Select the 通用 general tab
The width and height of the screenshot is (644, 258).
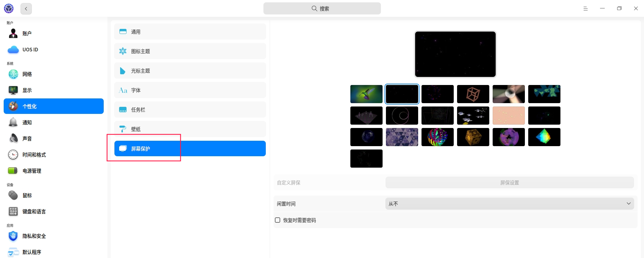click(190, 32)
